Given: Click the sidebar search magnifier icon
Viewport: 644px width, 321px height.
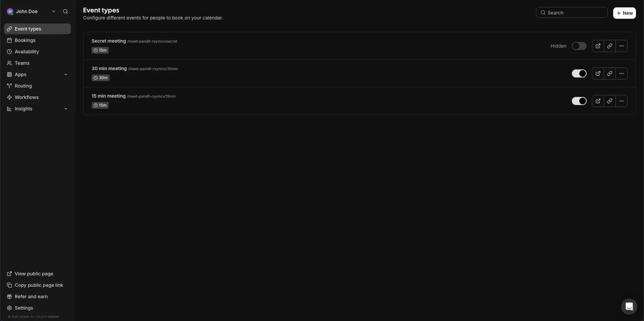Looking at the screenshot, I should pyautogui.click(x=65, y=11).
